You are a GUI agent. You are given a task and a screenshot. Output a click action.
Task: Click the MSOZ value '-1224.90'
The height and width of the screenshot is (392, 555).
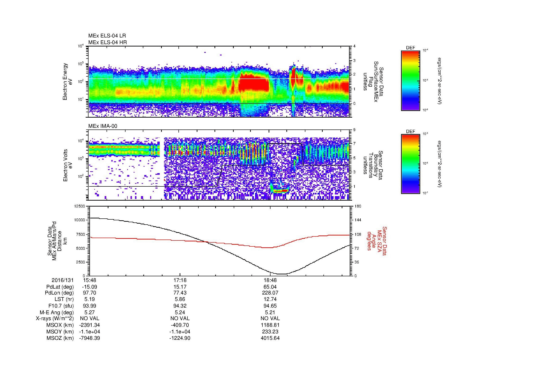click(180, 338)
